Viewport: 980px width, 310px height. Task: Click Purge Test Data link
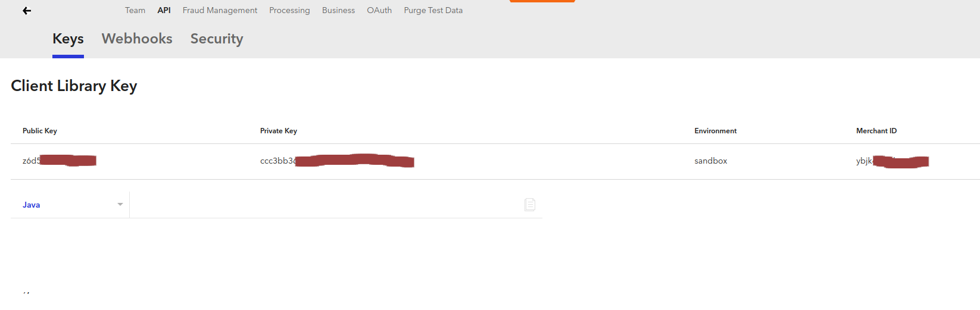[x=433, y=10]
